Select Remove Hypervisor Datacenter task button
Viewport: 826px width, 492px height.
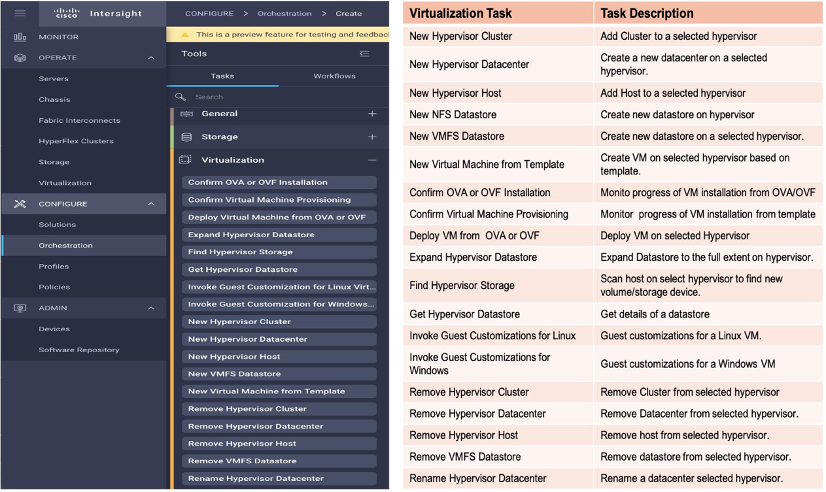(x=279, y=427)
